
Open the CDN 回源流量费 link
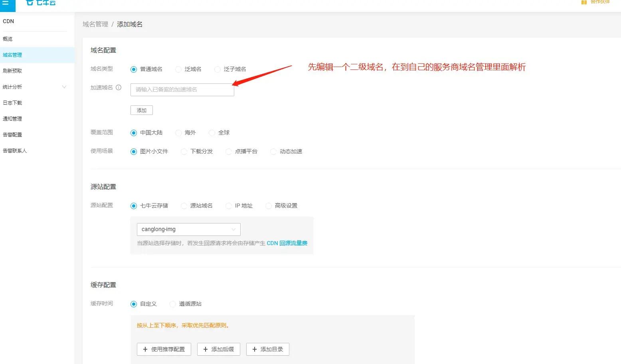click(x=287, y=243)
